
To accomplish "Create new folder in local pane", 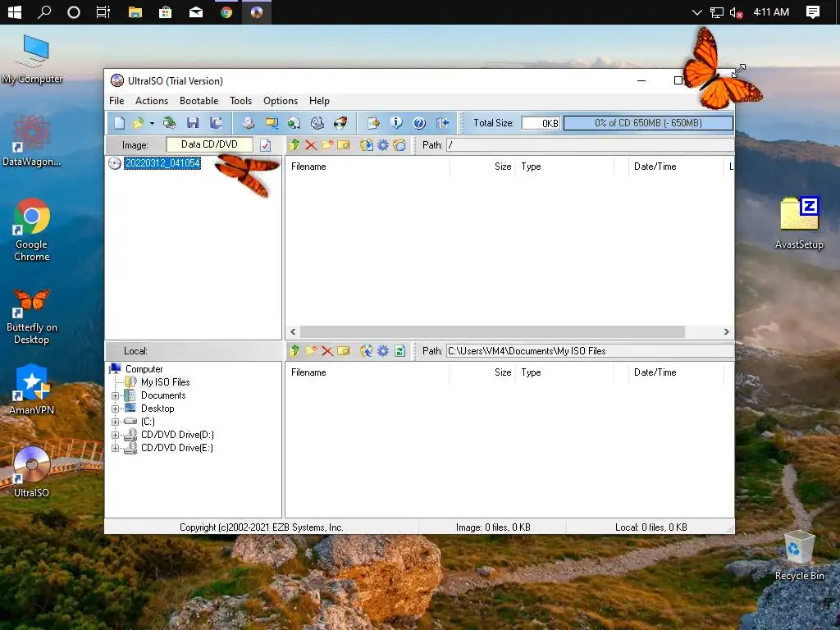I will click(311, 351).
